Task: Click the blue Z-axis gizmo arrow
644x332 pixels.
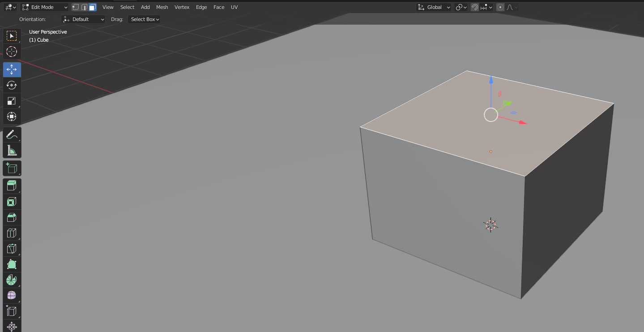Action: (x=491, y=81)
